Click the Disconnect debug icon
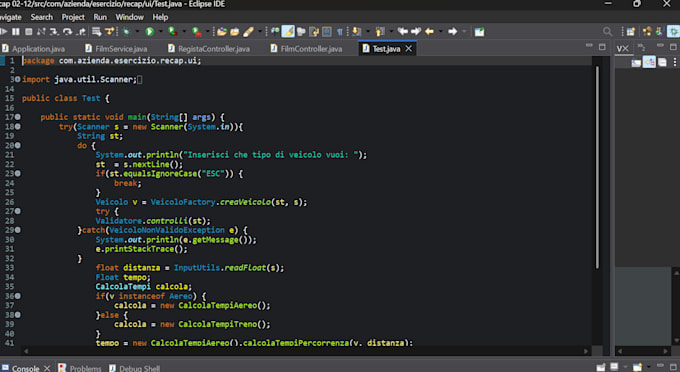Screen dimensions: 680x372 41,32
